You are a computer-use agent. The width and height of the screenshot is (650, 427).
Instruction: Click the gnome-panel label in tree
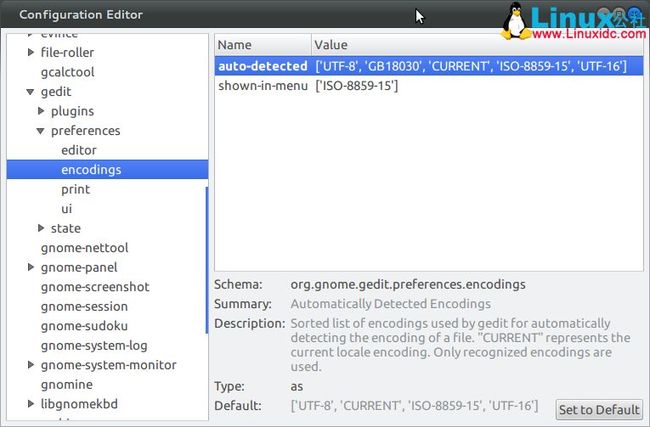pyautogui.click(x=79, y=267)
